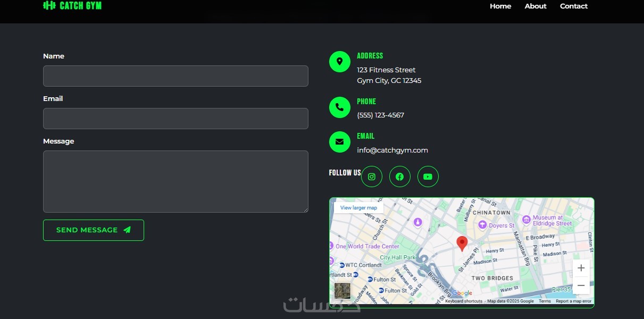Open the Facebook social icon
The height and width of the screenshot is (319, 644).
pyautogui.click(x=400, y=177)
